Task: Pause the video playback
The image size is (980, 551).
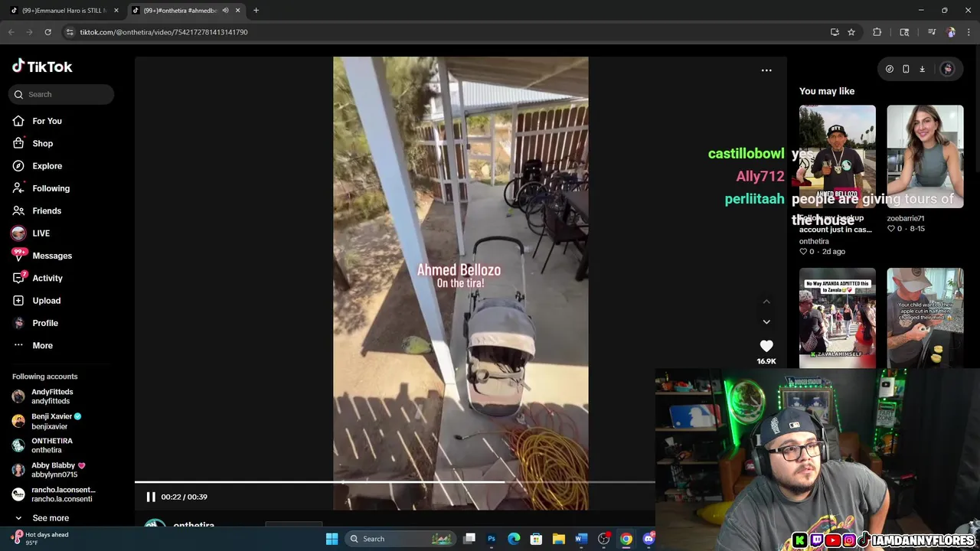Action: click(151, 497)
